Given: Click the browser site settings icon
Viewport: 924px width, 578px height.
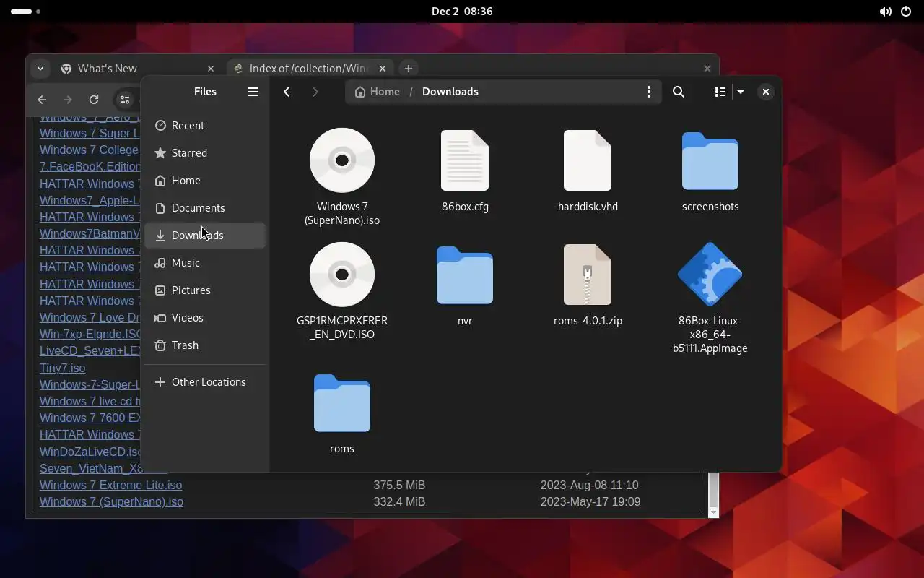Looking at the screenshot, I should tap(125, 100).
